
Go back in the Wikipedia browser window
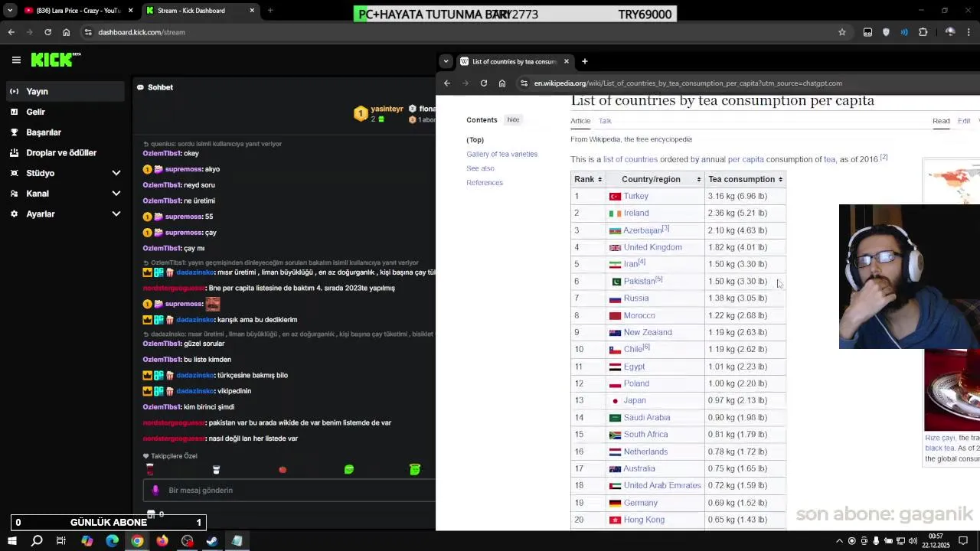coord(447,83)
